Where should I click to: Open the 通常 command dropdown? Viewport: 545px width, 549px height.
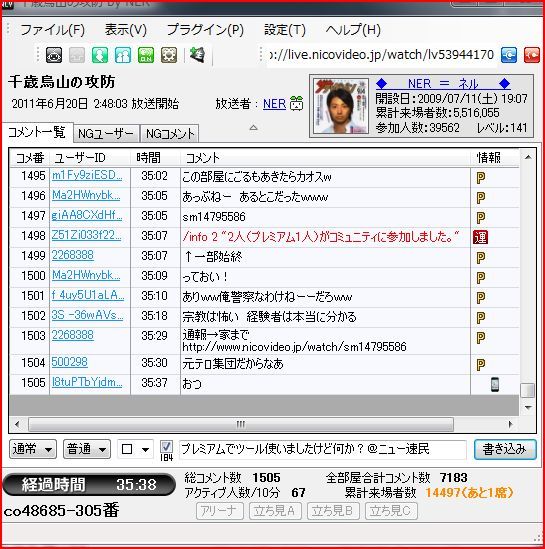coord(33,449)
